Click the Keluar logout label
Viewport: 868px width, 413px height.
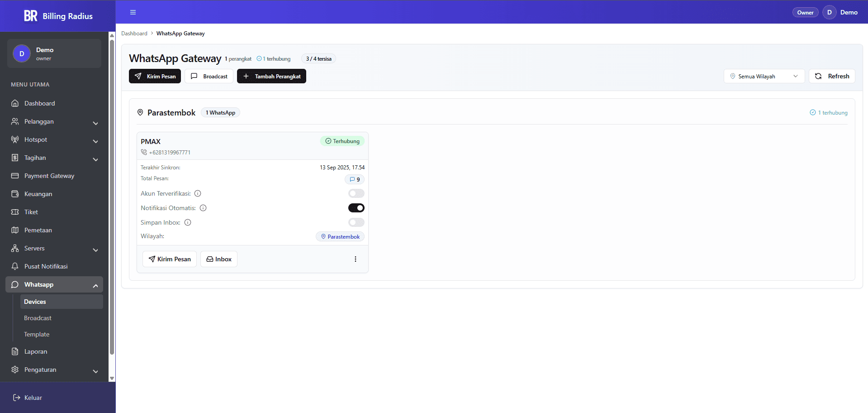(33, 398)
